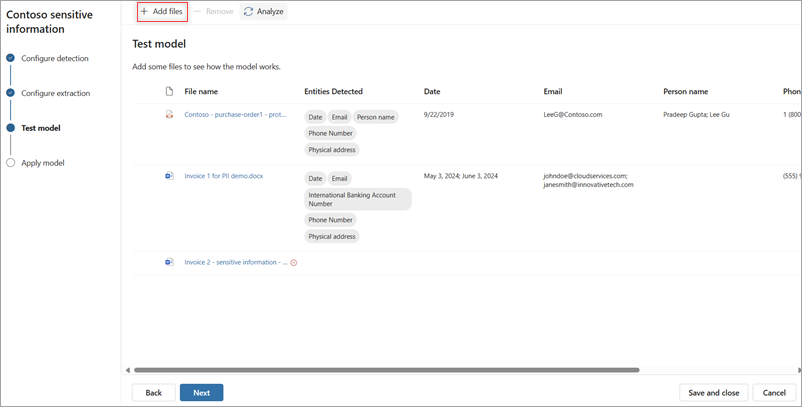Click the May 3, 2024; June 3, 2024 value
The width and height of the screenshot is (802, 407).
pos(461,176)
